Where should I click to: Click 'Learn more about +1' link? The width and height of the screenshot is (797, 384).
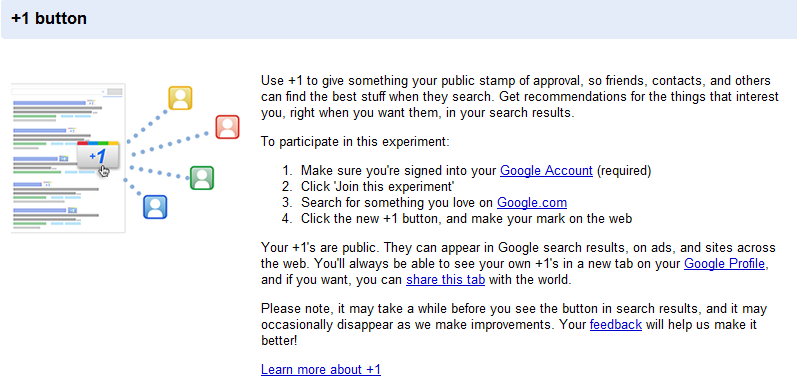tap(321, 370)
